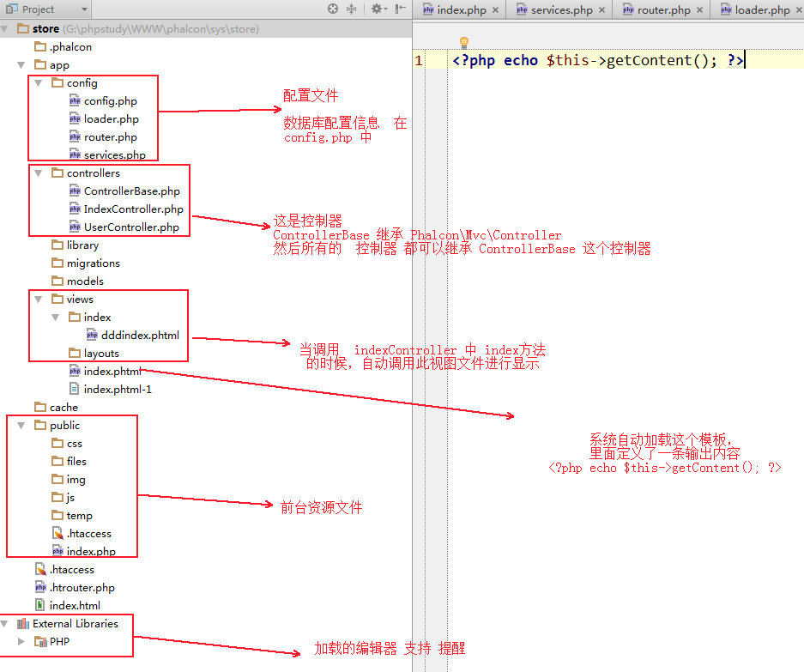Screen dimensions: 804x672
Task: Collapse the views folder
Action: pos(38,300)
